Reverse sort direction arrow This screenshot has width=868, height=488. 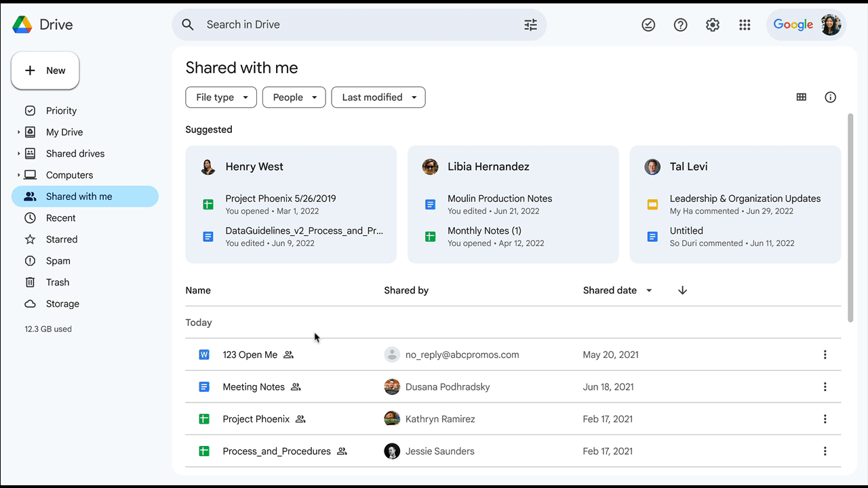pyautogui.click(x=682, y=291)
